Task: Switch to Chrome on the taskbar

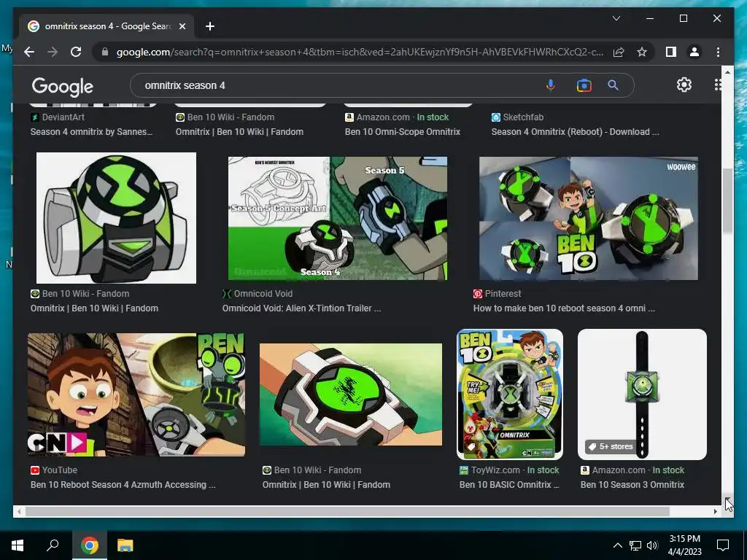Action: (x=89, y=545)
